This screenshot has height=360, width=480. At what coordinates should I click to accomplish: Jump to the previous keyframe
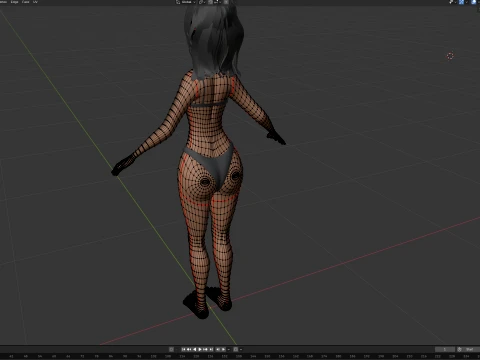point(189,349)
